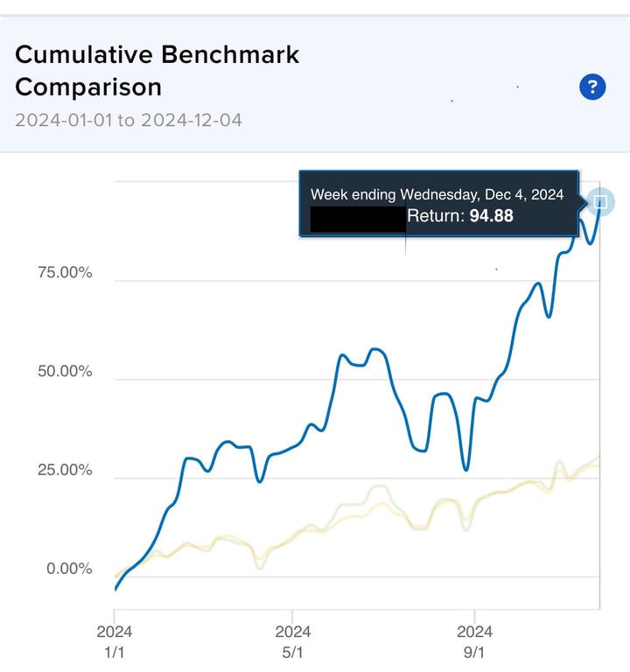
Task: Click the highlighted data point marker on the chart
Action: [x=600, y=203]
